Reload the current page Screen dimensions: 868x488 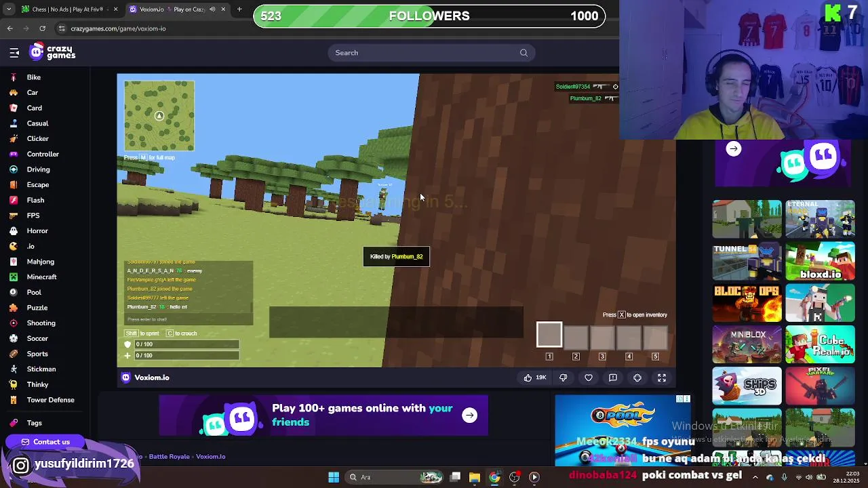tap(42, 28)
